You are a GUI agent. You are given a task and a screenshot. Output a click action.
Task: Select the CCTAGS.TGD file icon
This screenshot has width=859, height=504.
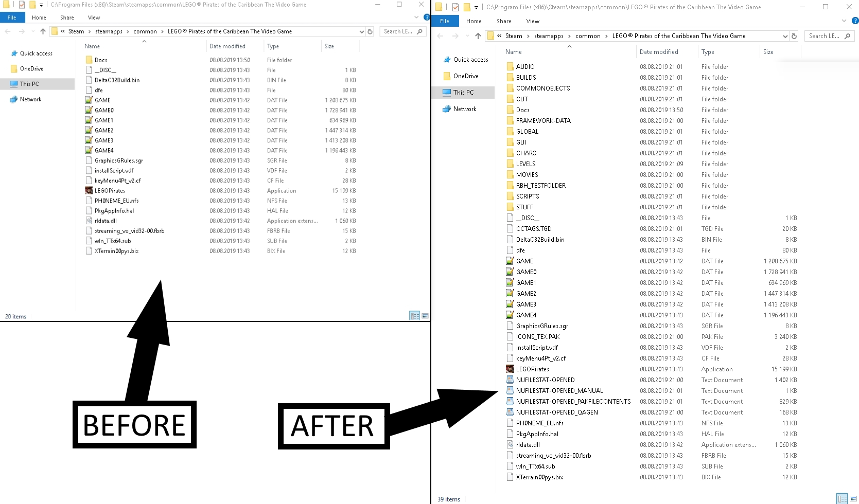point(510,228)
